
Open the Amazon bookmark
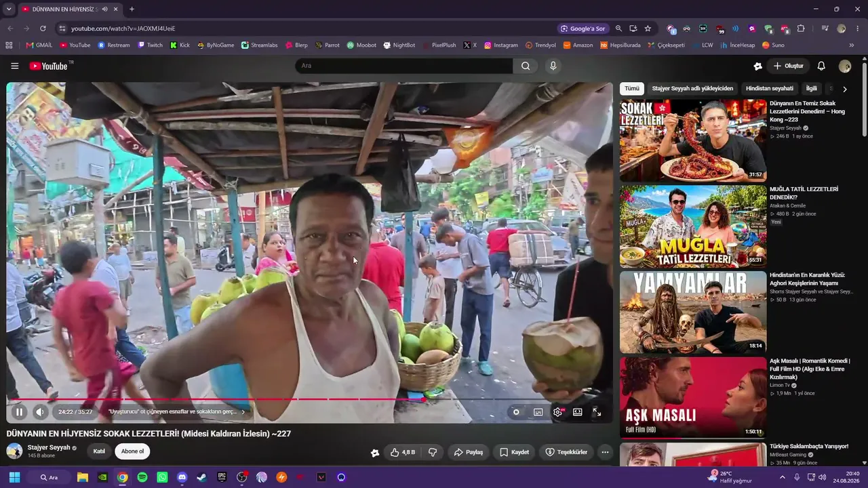(578, 45)
